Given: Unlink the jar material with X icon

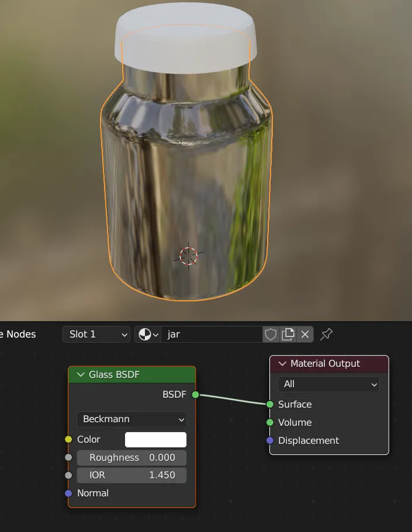Looking at the screenshot, I should pyautogui.click(x=305, y=335).
